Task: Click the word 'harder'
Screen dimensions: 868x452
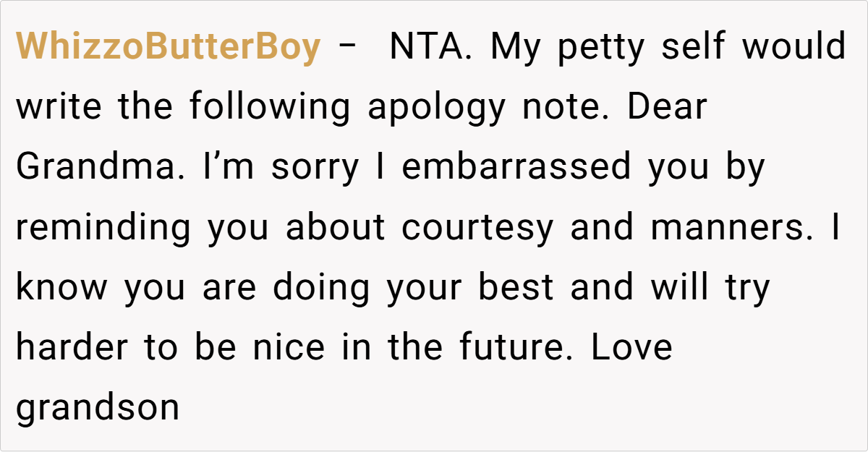Action: coord(69,348)
